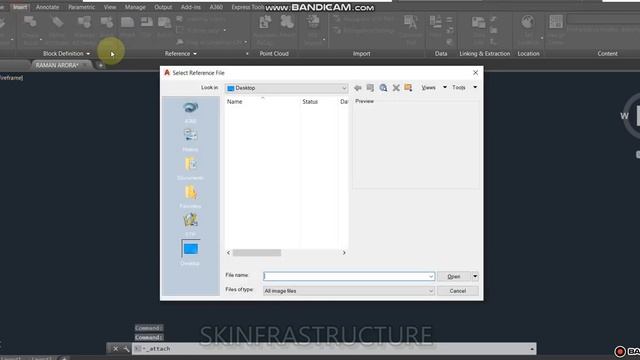Image resolution: width=640 pixels, height=360 pixels.
Task: Click the Block Editor icon on ribbon
Action: 107,22
